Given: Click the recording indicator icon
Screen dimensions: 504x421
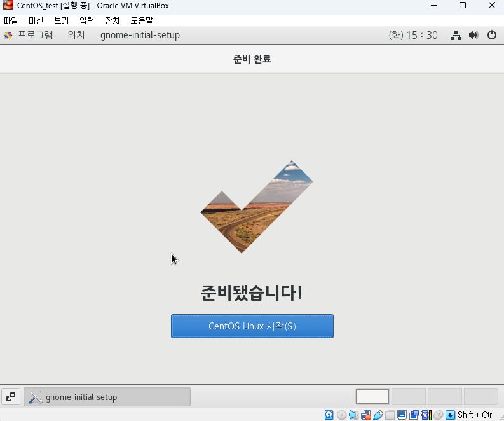Looking at the screenshot, I should click(414, 415).
